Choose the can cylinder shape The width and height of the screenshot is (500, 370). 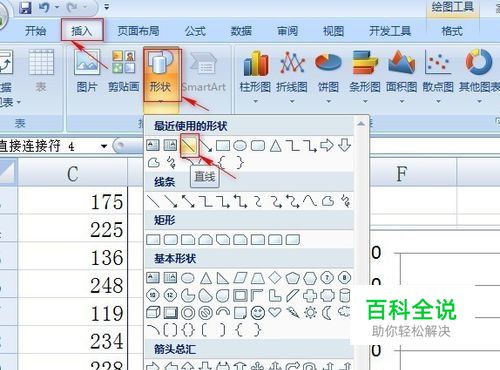(344, 295)
